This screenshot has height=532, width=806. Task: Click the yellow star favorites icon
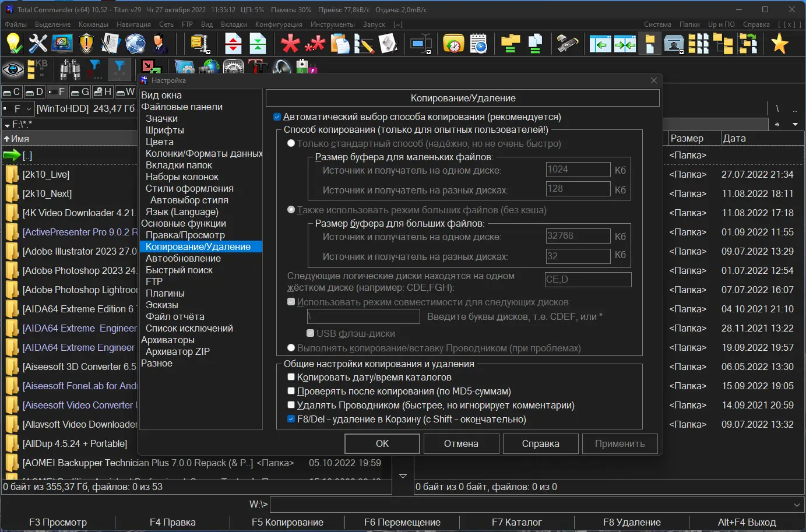[780, 44]
